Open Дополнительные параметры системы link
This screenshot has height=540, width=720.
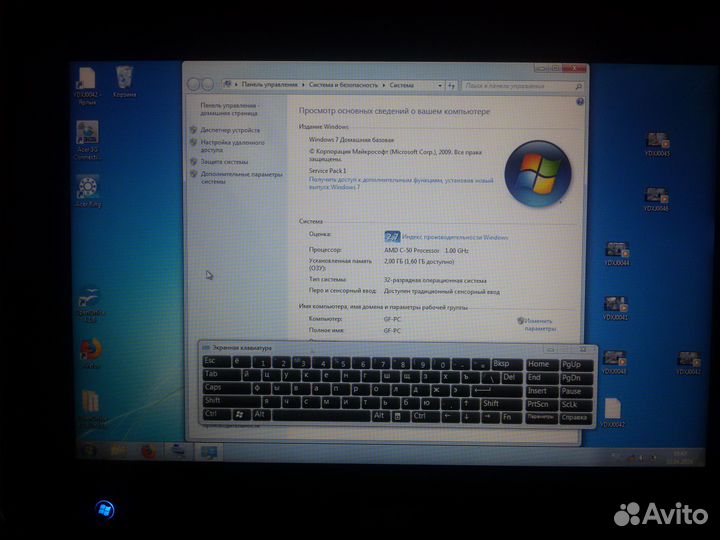[x=242, y=178]
